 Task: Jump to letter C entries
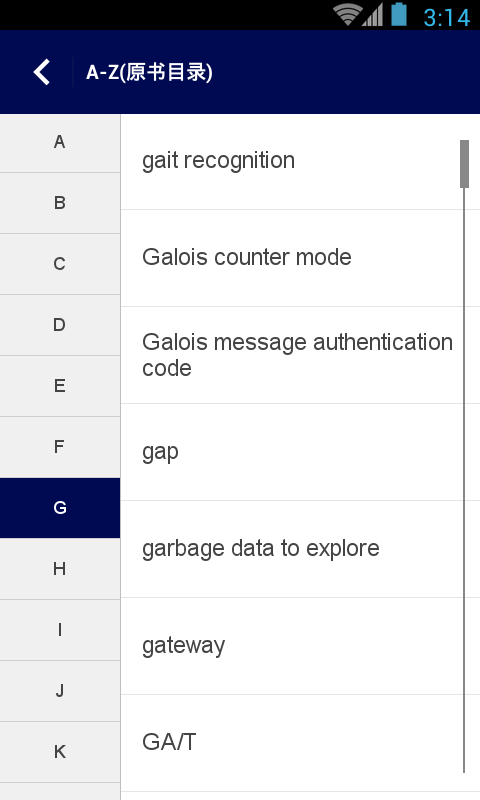[x=60, y=264]
